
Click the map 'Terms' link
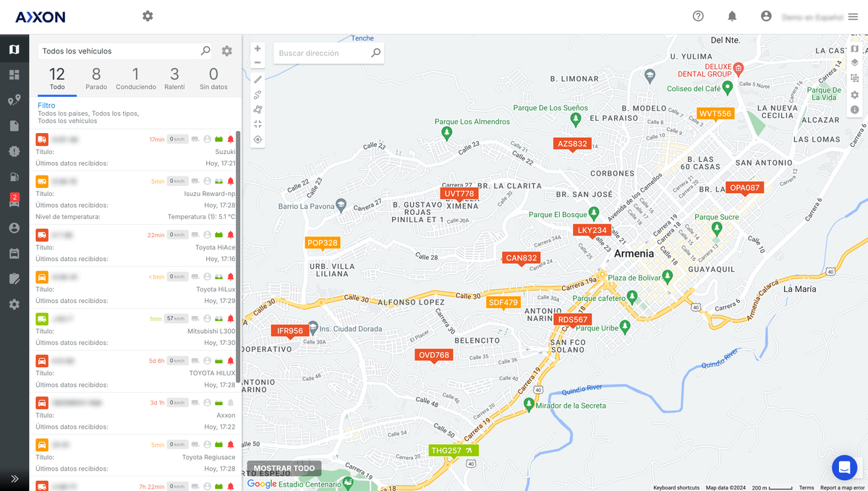[x=806, y=488]
